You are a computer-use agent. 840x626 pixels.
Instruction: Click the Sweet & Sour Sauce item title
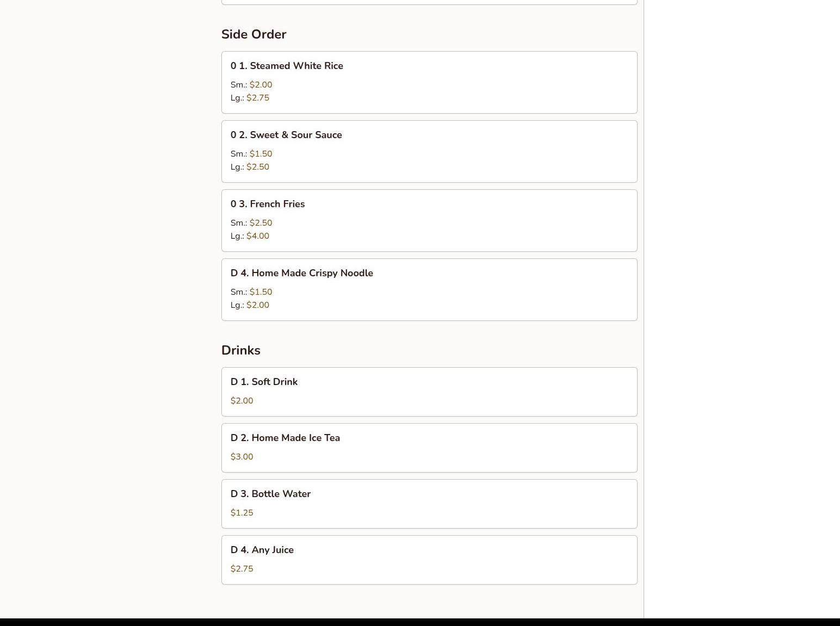[x=286, y=135]
